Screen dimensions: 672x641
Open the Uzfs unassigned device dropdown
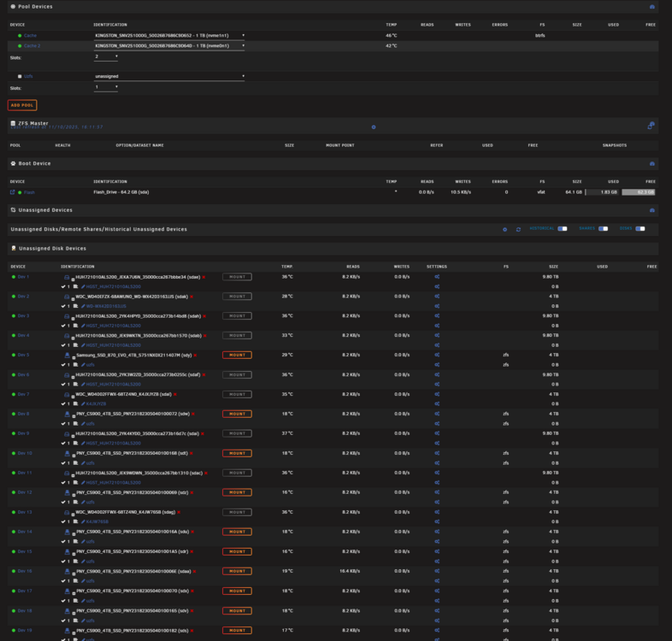coord(169,76)
